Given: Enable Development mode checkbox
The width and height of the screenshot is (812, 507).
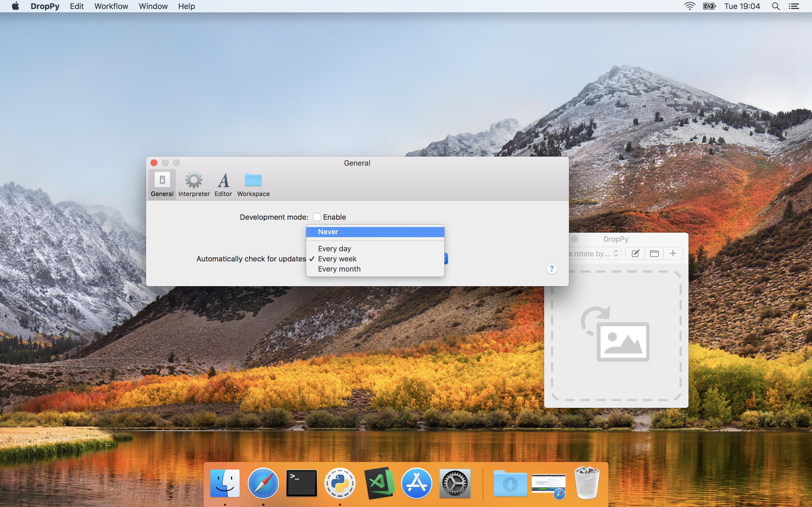Looking at the screenshot, I should (x=317, y=217).
